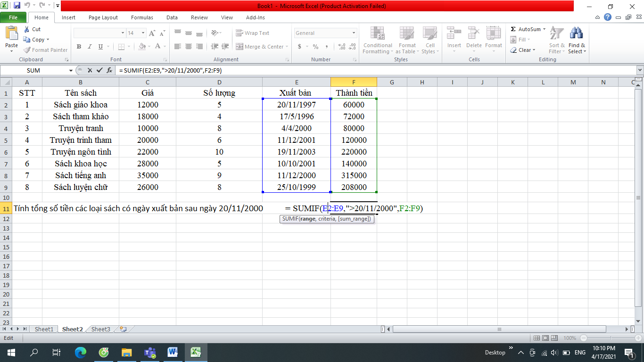This screenshot has width=644, height=362.
Task: Switch to the Formulas tab
Action: click(x=142, y=17)
